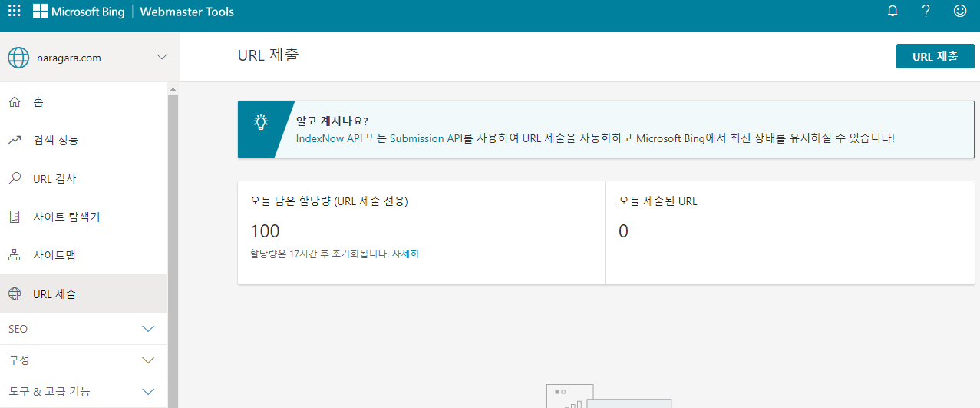Go to 홈 in the sidebar
Image resolution: width=980 pixels, height=408 pixels.
pyautogui.click(x=83, y=101)
